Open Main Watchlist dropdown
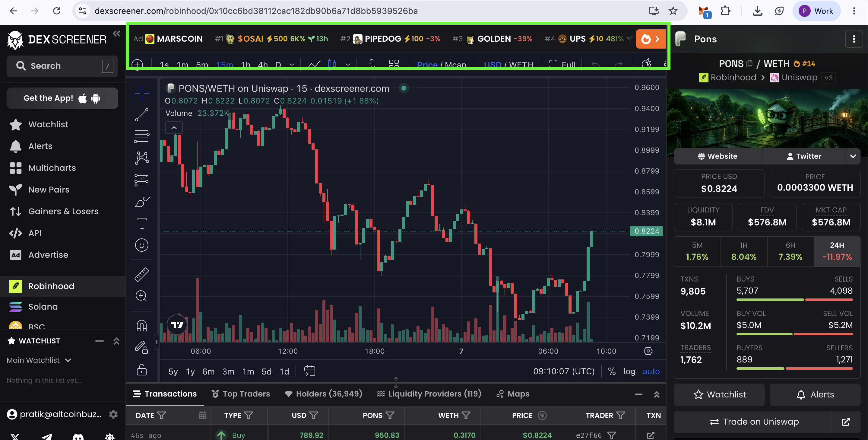 (39, 360)
